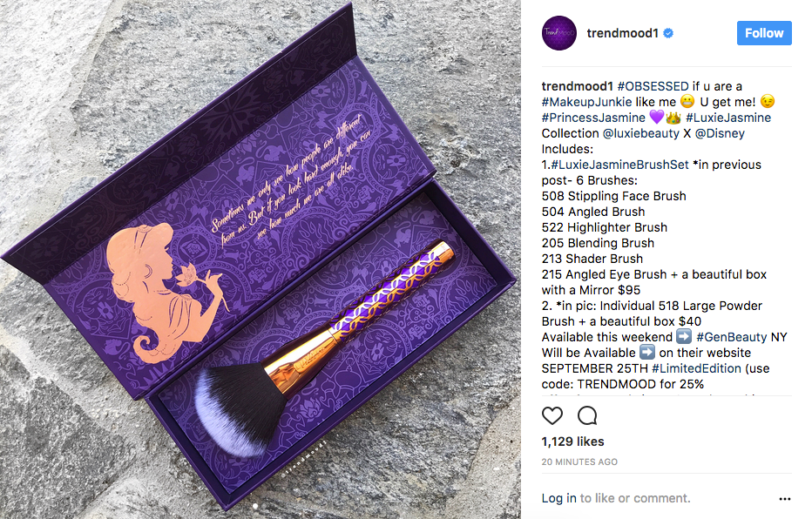View who liked via 1,129 likes

click(x=572, y=441)
